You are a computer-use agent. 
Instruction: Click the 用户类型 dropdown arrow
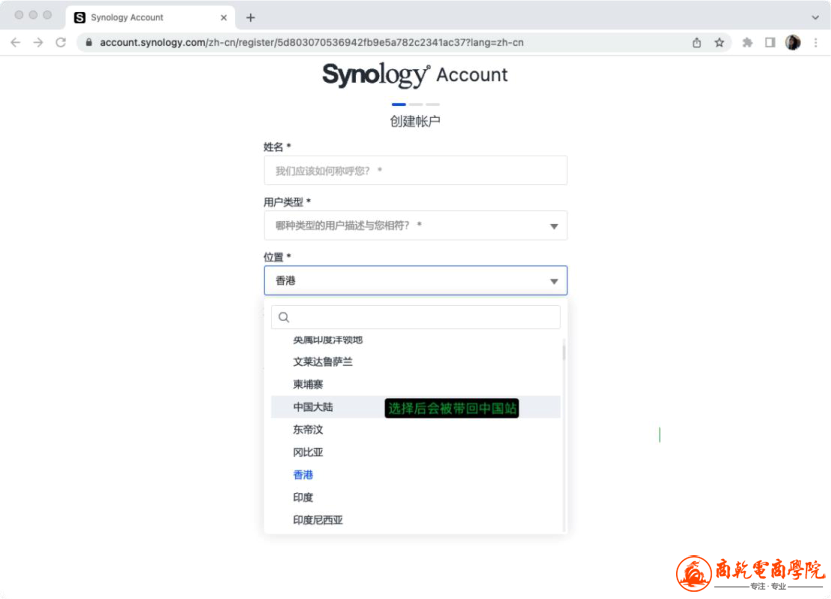point(554,226)
